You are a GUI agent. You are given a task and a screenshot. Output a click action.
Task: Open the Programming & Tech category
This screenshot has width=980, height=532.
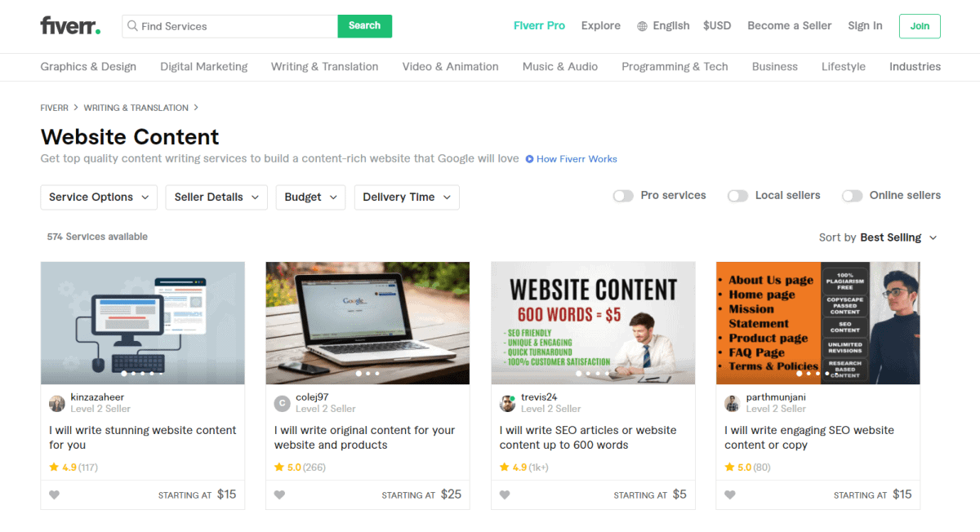675,67
